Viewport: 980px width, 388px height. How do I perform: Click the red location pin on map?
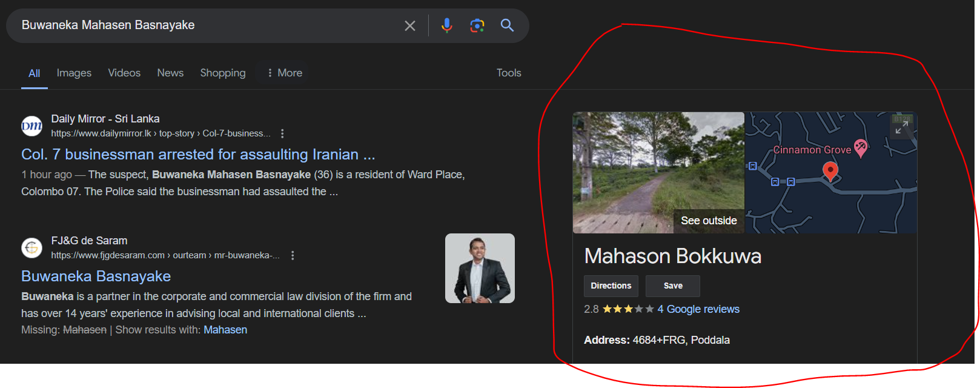pyautogui.click(x=830, y=172)
